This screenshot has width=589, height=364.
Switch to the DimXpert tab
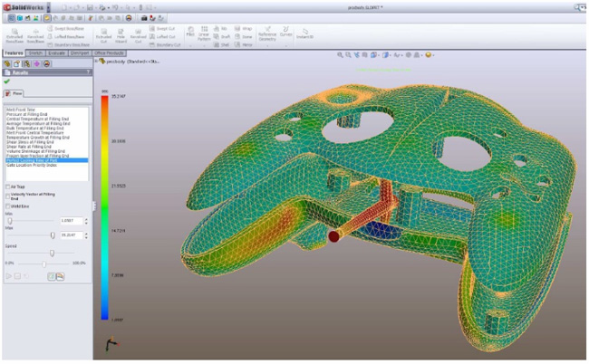pos(80,53)
